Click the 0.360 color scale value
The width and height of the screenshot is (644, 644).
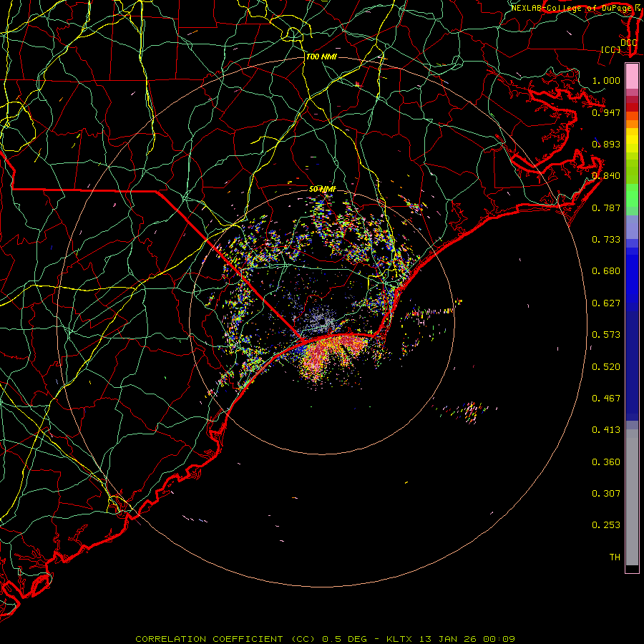point(606,462)
